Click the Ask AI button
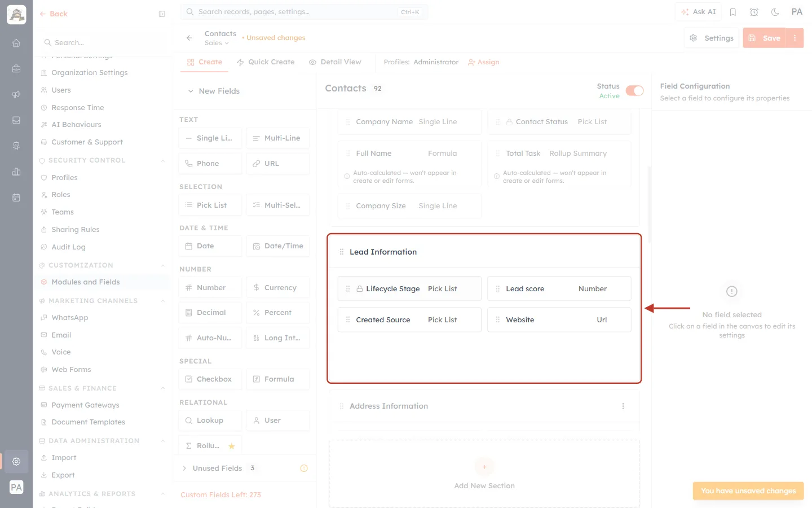 point(698,12)
